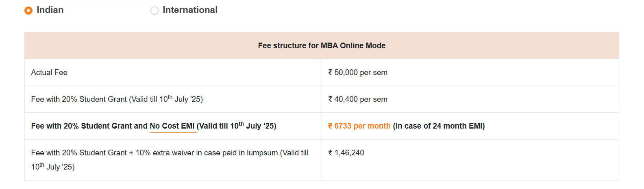This screenshot has width=644, height=189.
Task: Click the "Indian" option label
Action: (50, 10)
